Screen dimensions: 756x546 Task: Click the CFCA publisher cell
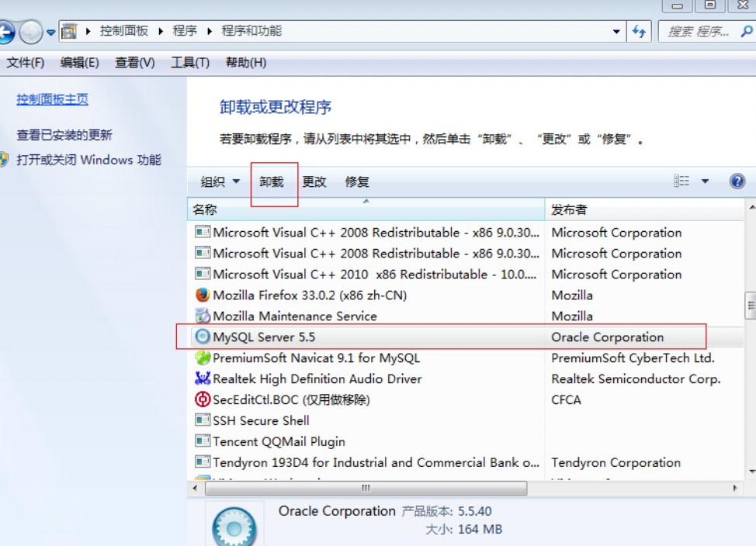coord(567,400)
